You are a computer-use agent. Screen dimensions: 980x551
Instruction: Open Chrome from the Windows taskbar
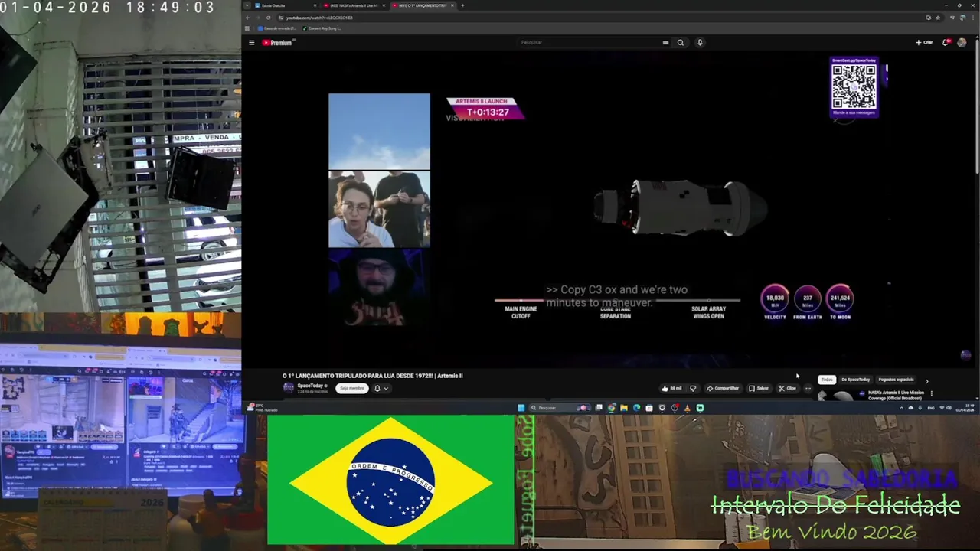coord(612,408)
